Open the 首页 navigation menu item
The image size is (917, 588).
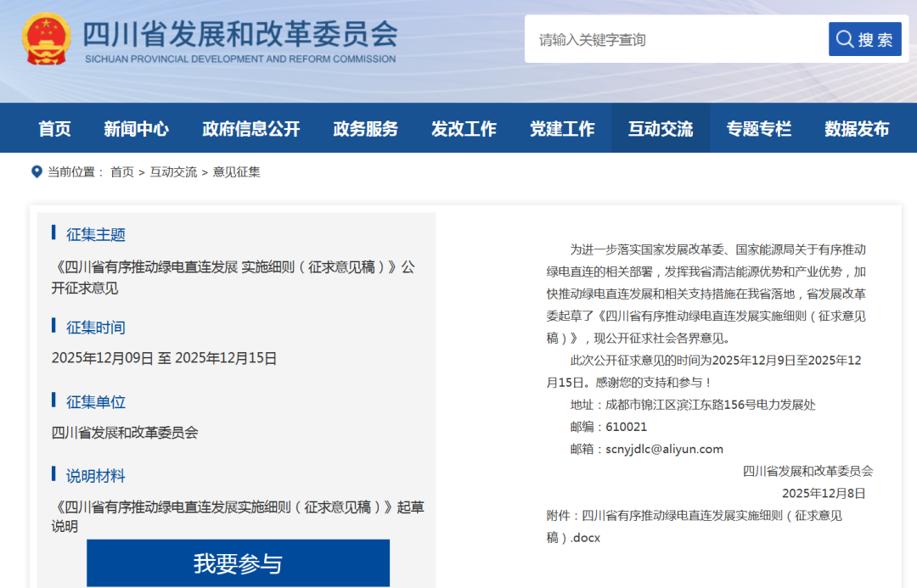[x=54, y=129]
